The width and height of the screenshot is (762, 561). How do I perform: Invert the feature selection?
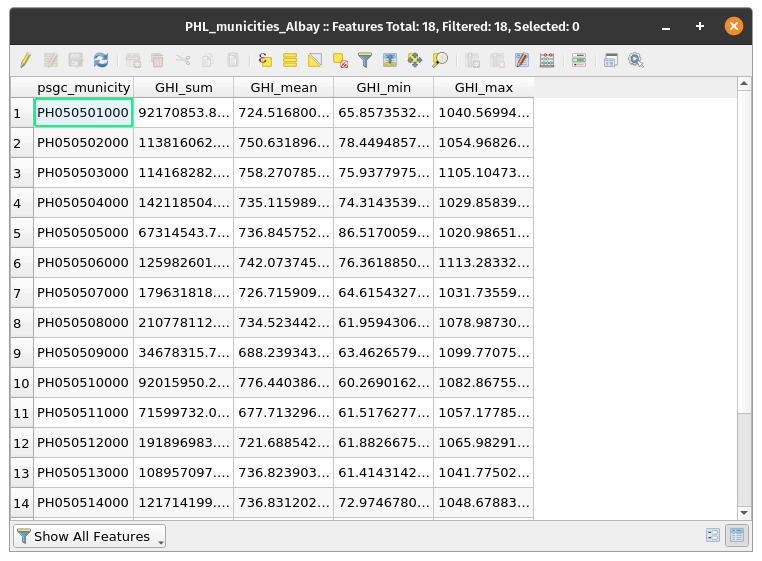[x=315, y=61]
